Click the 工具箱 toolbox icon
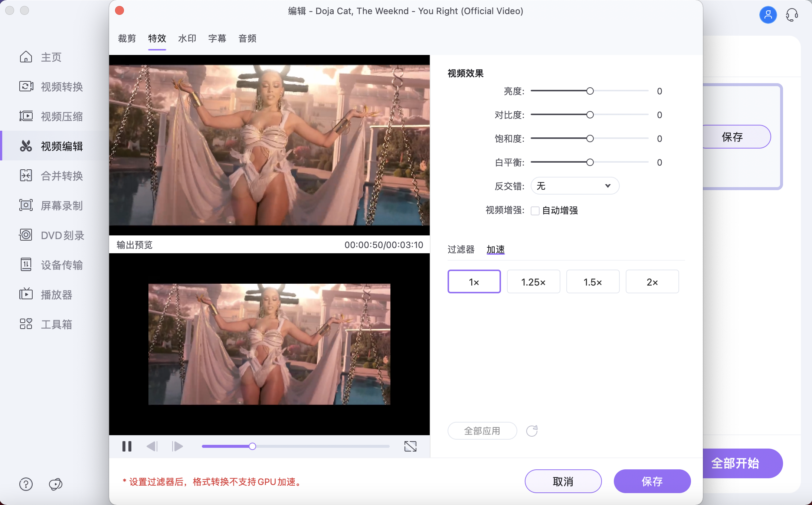This screenshot has width=812, height=505. [x=26, y=324]
